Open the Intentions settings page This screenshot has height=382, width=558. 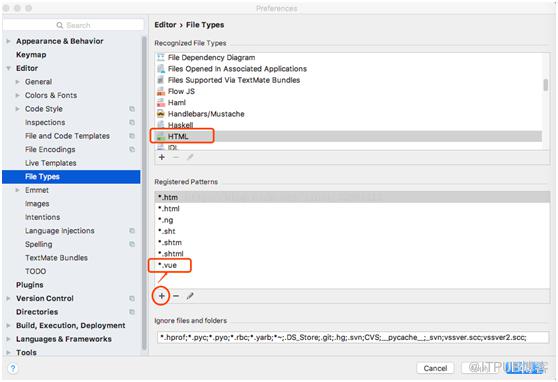[42, 217]
